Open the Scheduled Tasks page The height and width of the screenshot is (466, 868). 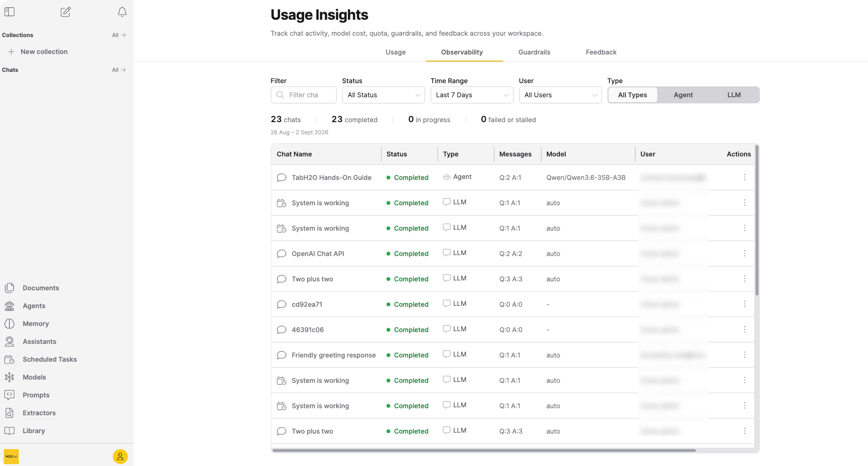coord(50,359)
